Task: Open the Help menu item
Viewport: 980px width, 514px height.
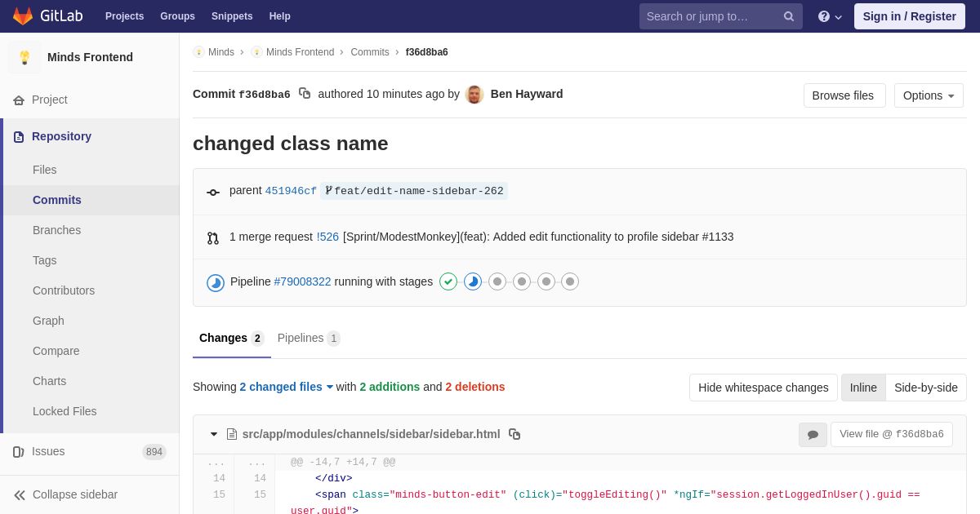Action: (280, 16)
